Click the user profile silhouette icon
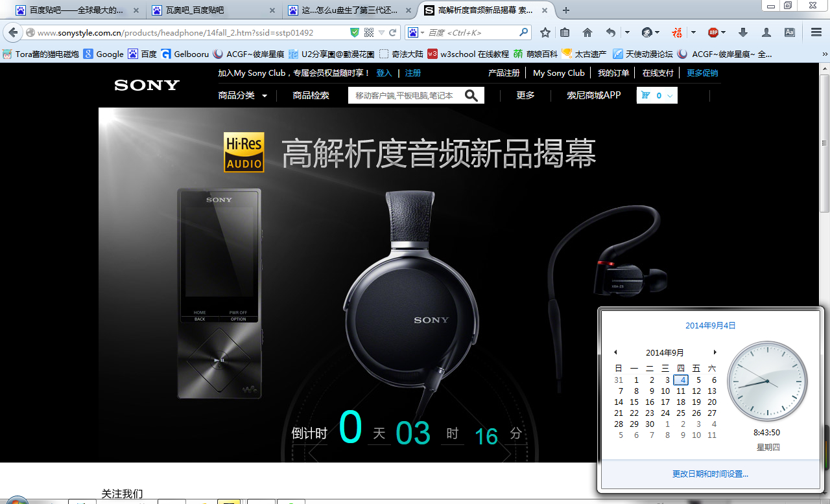 tap(766, 32)
